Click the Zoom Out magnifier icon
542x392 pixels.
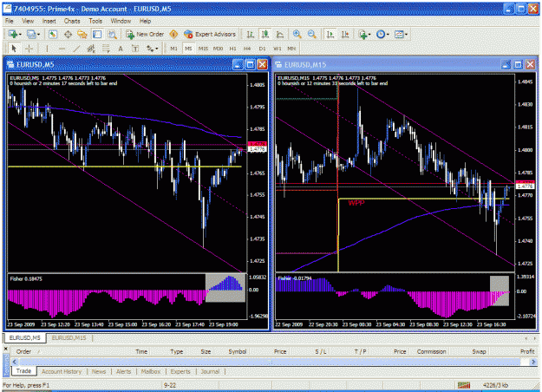[x=312, y=34]
